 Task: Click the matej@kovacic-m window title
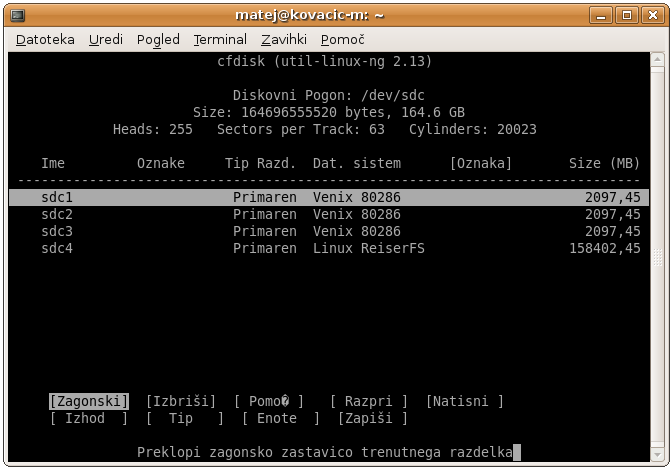tap(309, 15)
